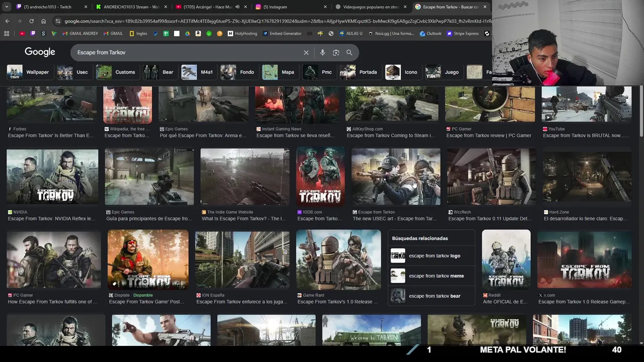Close the Instagram tab
644x362 pixels.
(x=325, y=7)
